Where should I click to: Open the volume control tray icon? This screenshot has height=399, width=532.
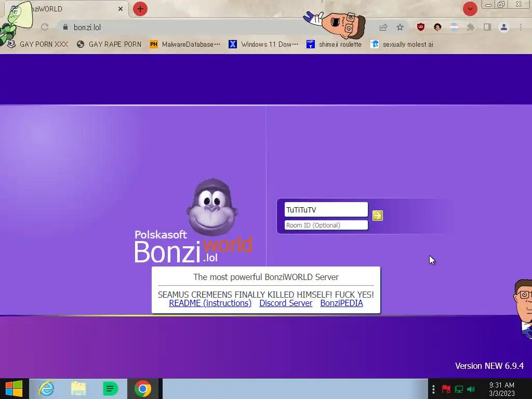[x=471, y=389]
